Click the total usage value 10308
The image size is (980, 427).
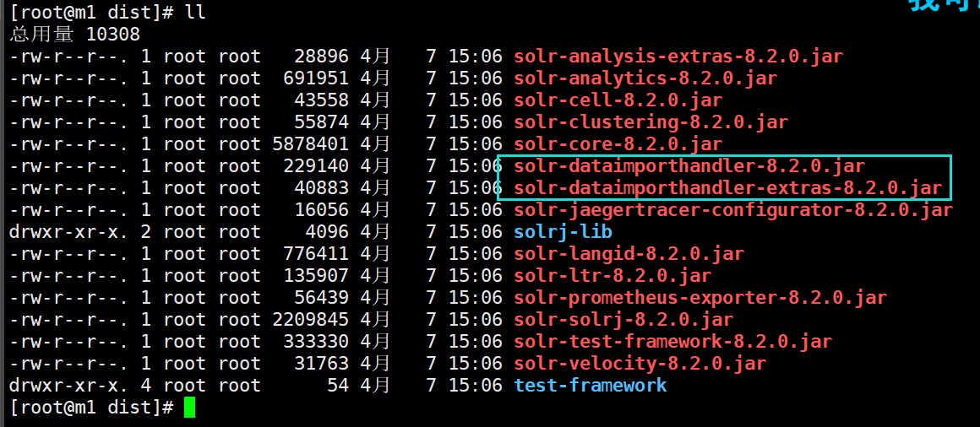[x=112, y=35]
